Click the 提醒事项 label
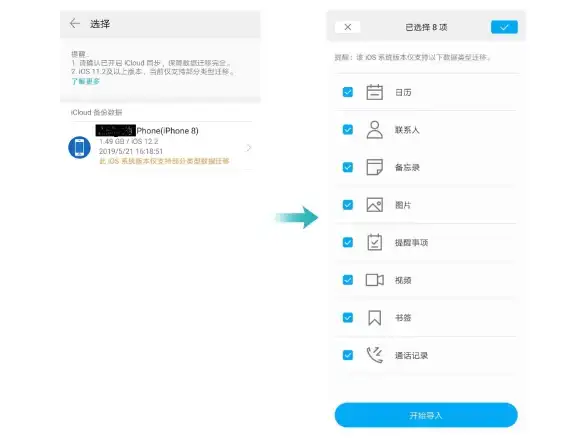Screen dimensions: 588x438 (x=411, y=243)
